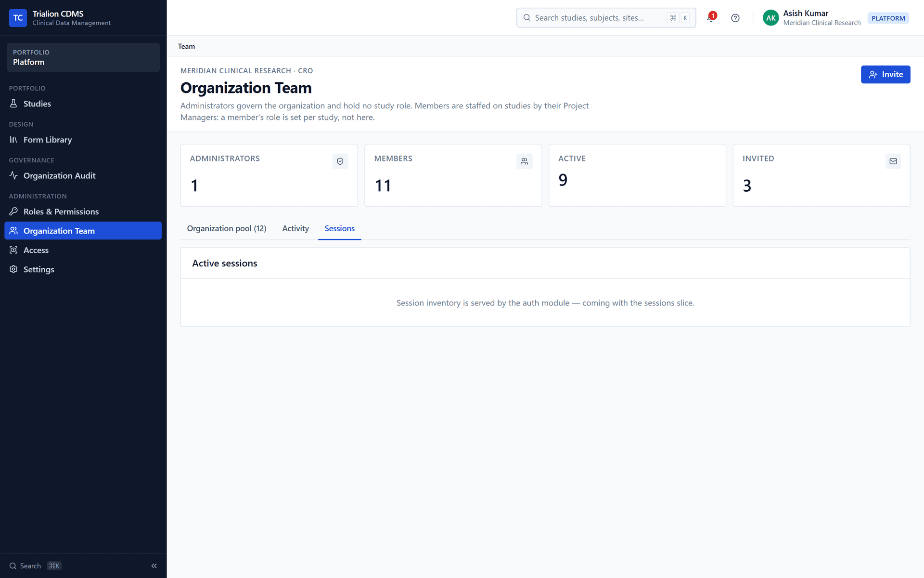The image size is (924, 578).
Task: Click the Organization Audit pulse icon
Action: point(13,175)
